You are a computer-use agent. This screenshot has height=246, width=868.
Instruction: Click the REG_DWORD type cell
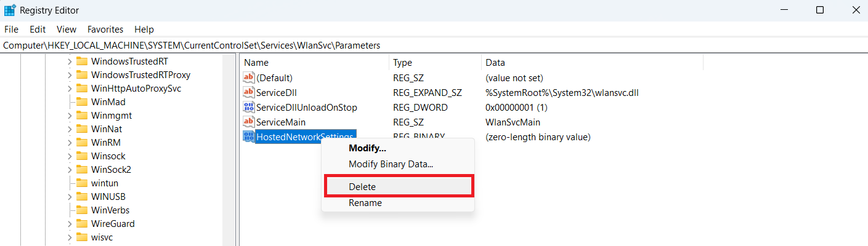[420, 107]
